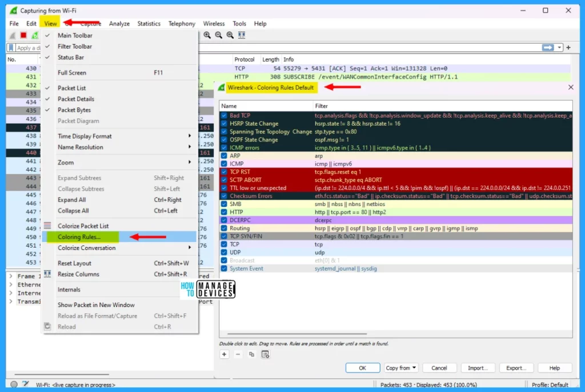This screenshot has width=585, height=392.
Task: Open the Analyze menu
Action: (x=119, y=23)
